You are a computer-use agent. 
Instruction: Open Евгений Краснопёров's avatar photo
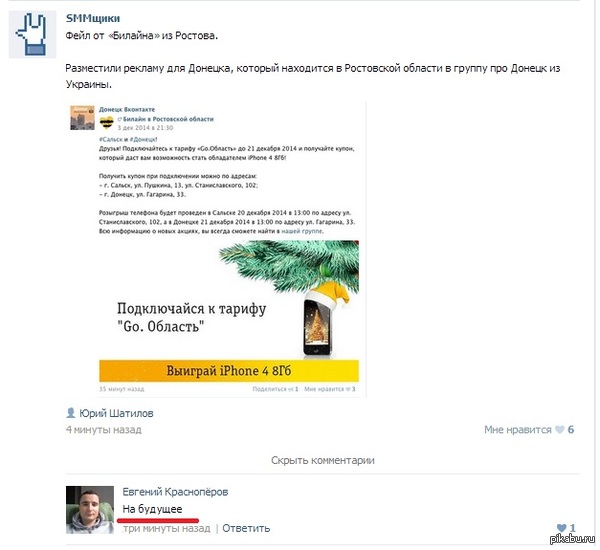[90, 509]
